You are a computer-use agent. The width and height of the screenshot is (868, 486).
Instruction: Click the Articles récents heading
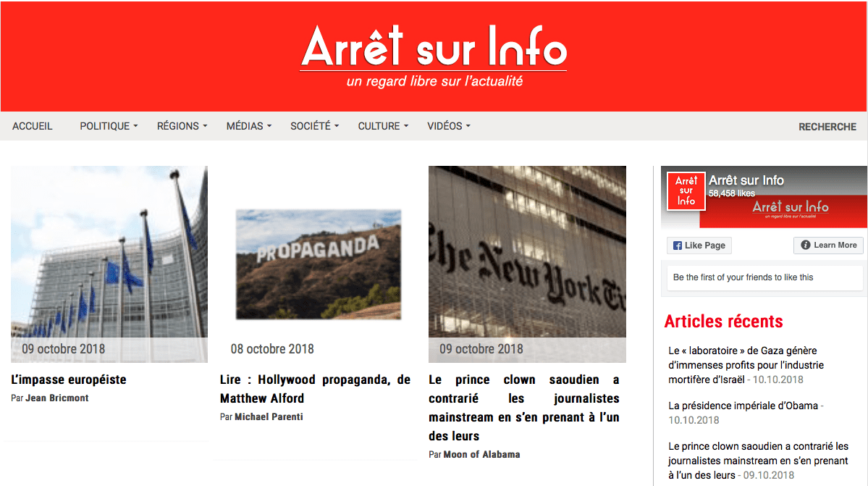tap(723, 322)
